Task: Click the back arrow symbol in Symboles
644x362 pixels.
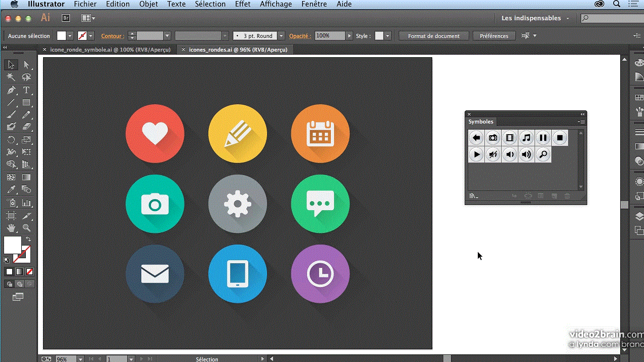Action: point(476,137)
